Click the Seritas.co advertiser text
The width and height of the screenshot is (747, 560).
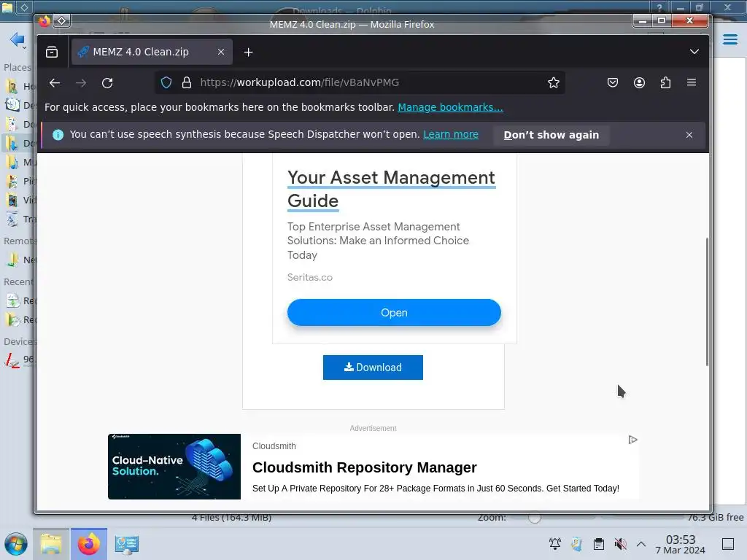pyautogui.click(x=309, y=278)
